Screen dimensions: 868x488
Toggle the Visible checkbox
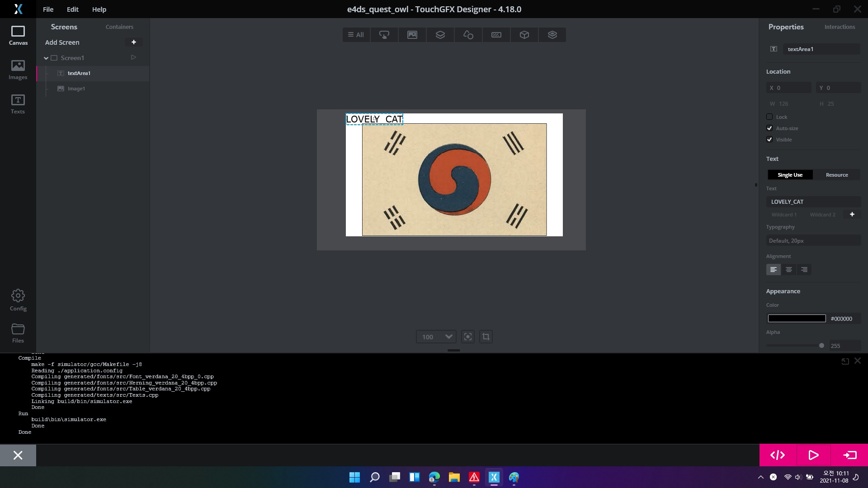tap(769, 139)
